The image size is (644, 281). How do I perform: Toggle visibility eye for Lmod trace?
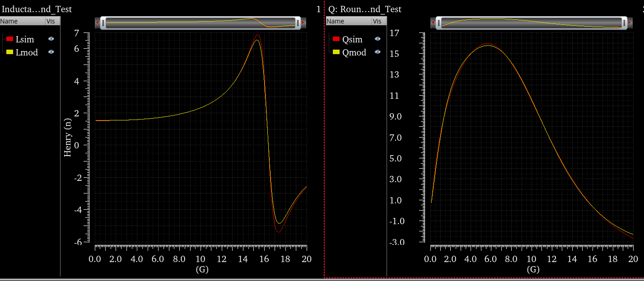51,52
